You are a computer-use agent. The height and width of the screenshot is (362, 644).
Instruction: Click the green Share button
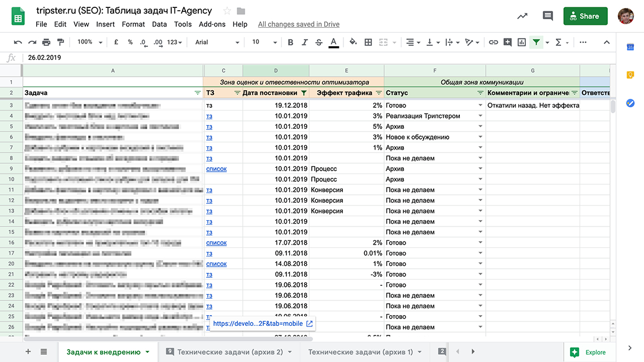click(x=585, y=16)
